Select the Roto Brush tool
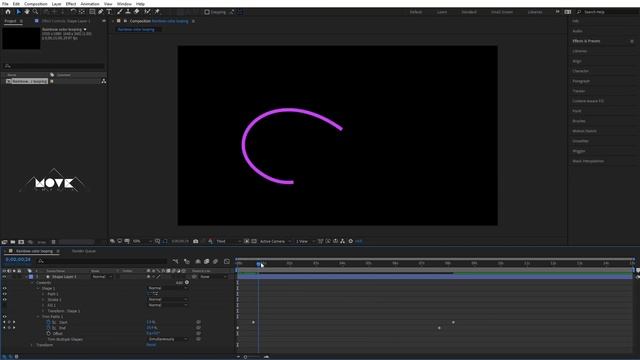The width and height of the screenshot is (640, 360). pyautogui.click(x=147, y=12)
